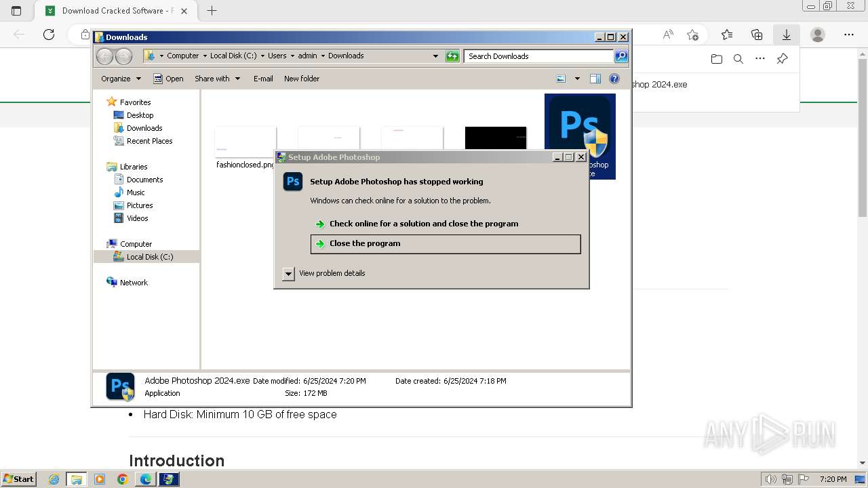Image resolution: width=868 pixels, height=488 pixels.
Task: Click Explorer back navigation button
Action: [105, 56]
